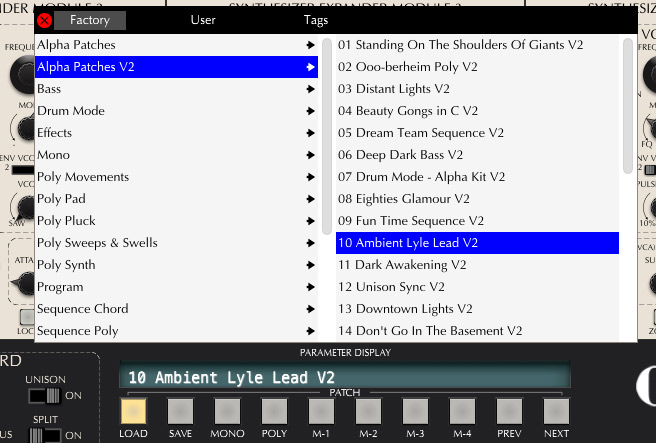Expand the Poly Sweeps & Swells arrow
Image resolution: width=656 pixels, height=443 pixels.
(310, 243)
